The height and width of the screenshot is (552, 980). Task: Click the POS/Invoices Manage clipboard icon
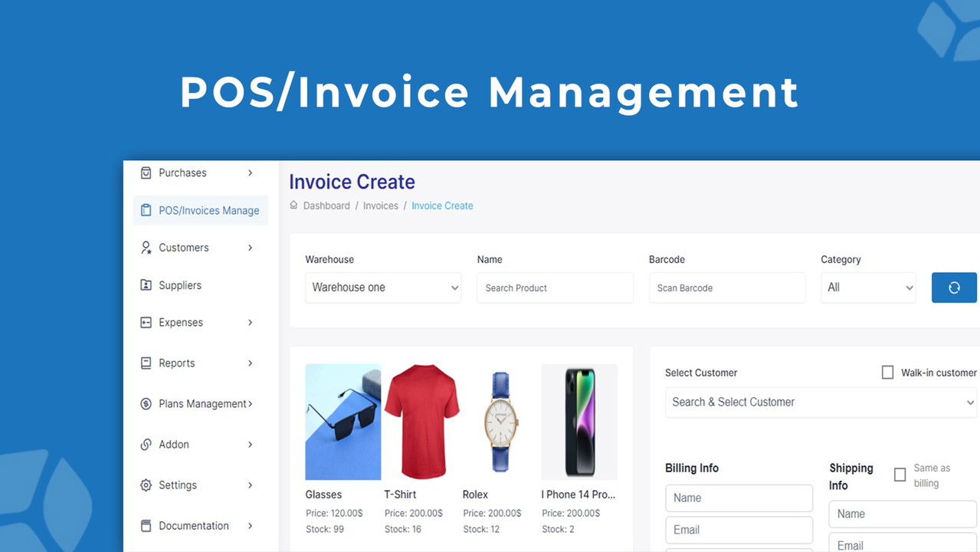(x=146, y=210)
